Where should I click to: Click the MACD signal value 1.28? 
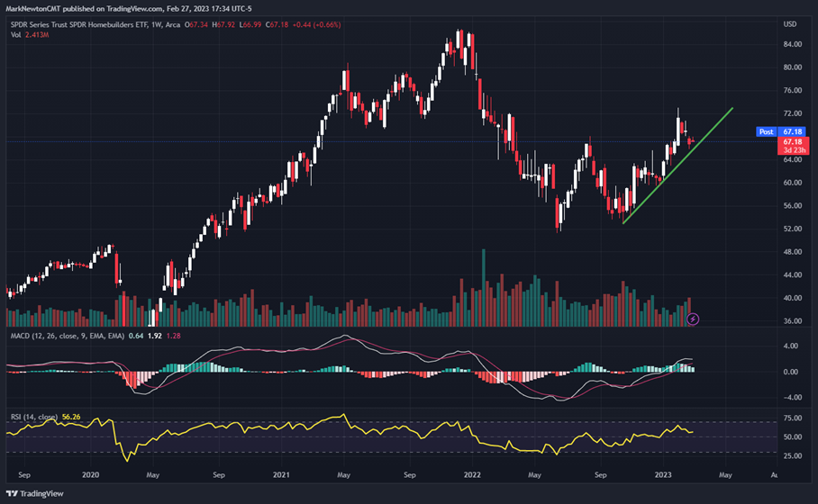pyautogui.click(x=173, y=336)
